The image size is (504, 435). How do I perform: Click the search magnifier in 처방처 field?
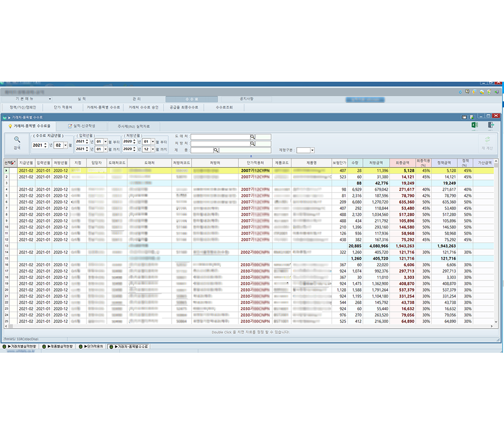[x=252, y=144]
